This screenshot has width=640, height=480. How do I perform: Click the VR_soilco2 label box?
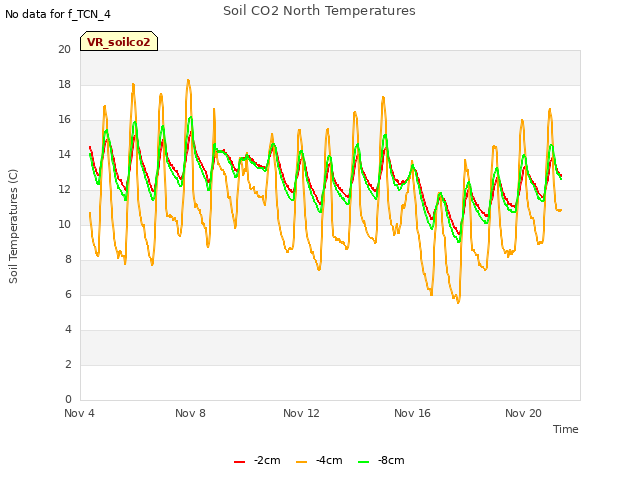(119, 41)
